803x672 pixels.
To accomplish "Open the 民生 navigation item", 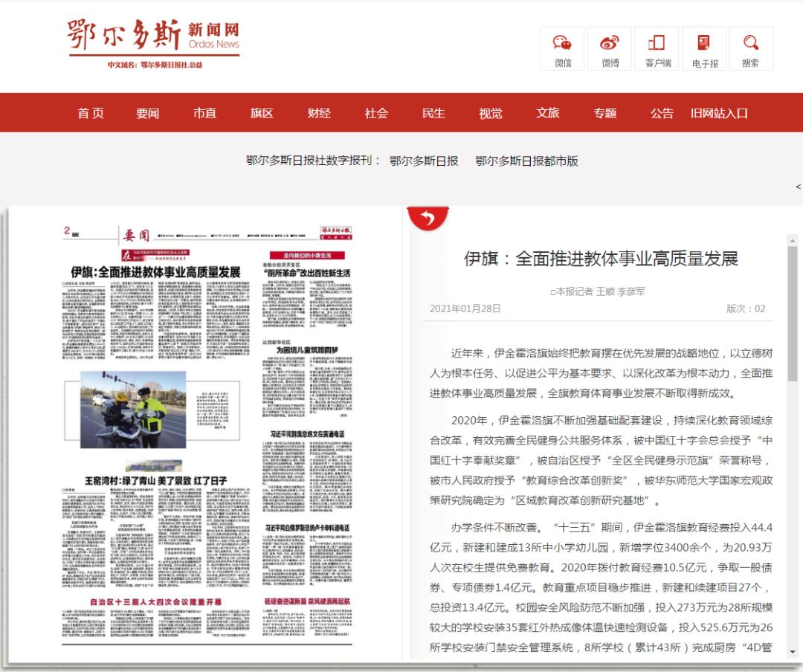I will coord(433,113).
